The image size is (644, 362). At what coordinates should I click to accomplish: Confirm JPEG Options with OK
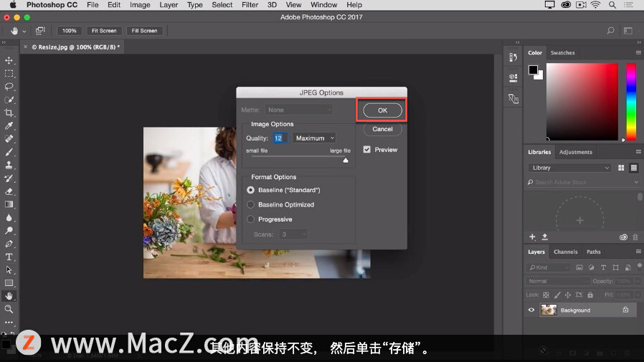(382, 110)
